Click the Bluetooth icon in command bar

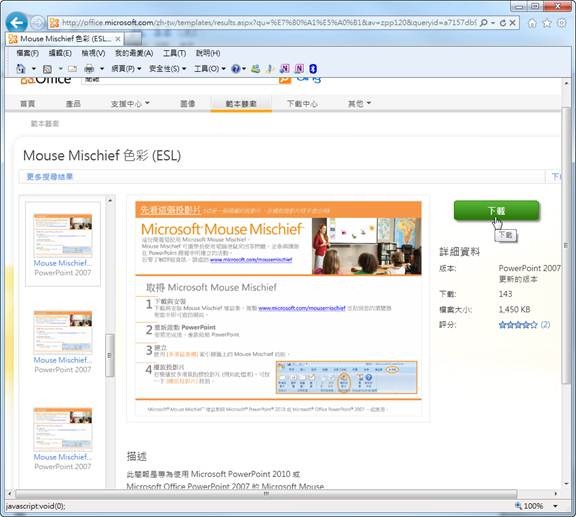(313, 69)
